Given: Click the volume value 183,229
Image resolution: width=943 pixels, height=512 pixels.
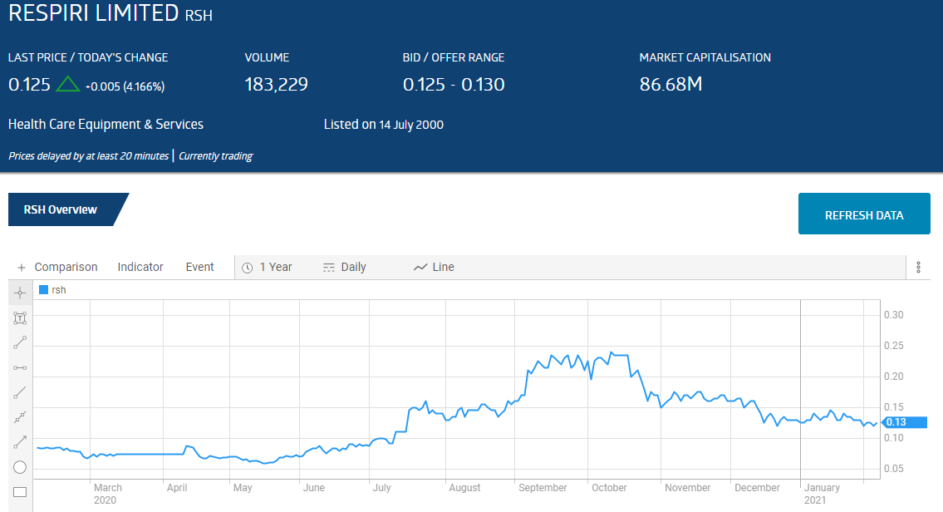Looking at the screenshot, I should [x=276, y=84].
